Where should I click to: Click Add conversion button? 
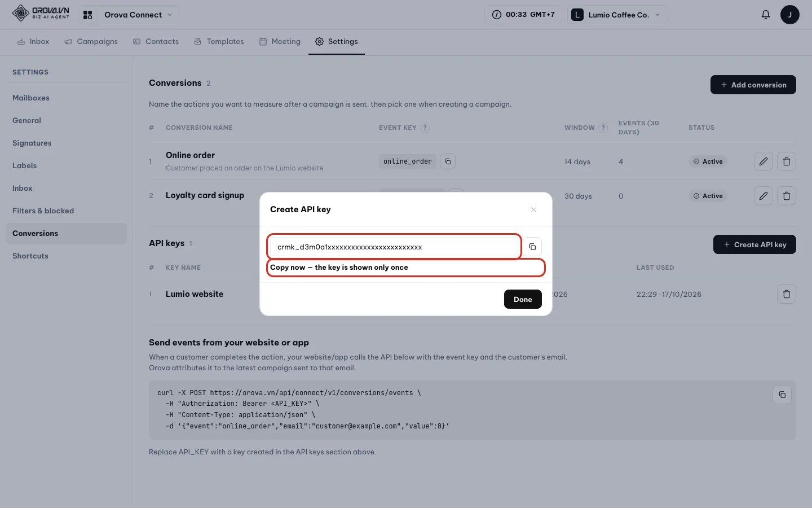(753, 85)
